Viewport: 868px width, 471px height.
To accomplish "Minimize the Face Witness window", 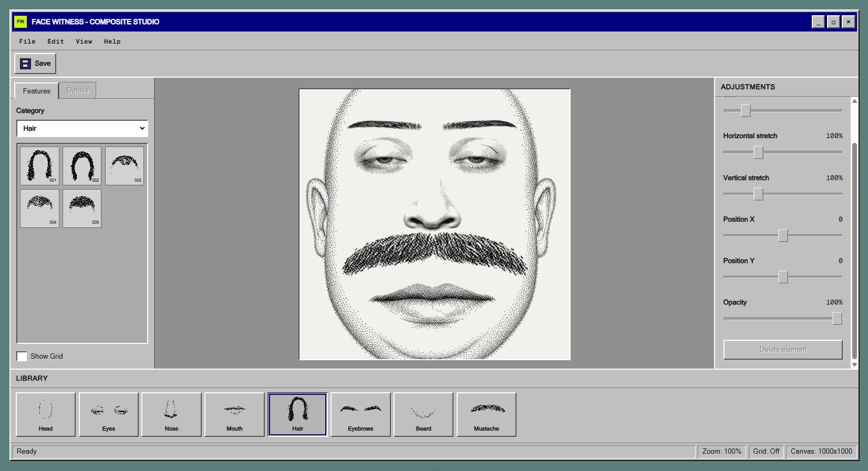I will click(818, 22).
